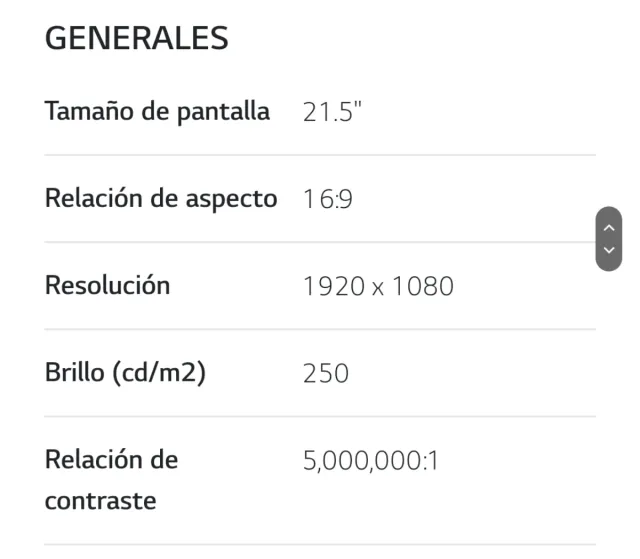Click the 21.5" screen size value

(332, 112)
